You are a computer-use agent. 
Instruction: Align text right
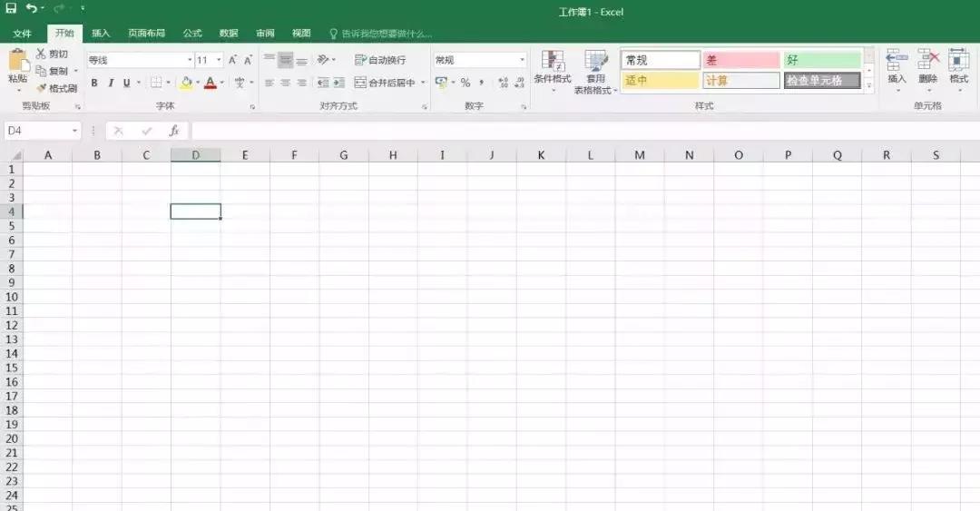coord(302,83)
